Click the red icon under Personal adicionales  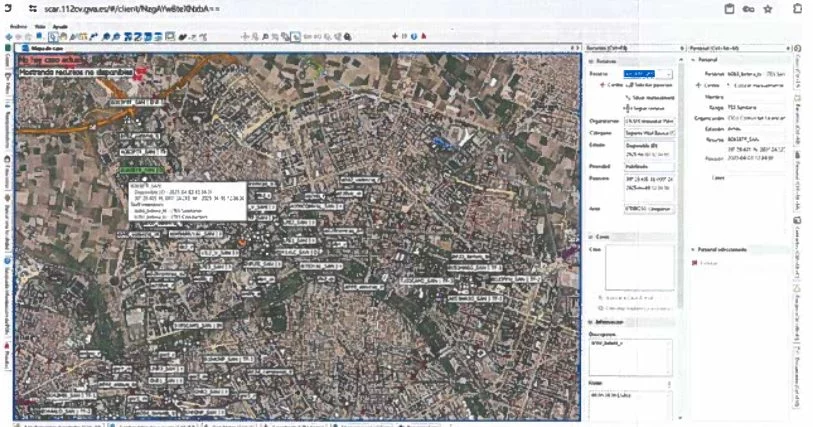(695, 262)
